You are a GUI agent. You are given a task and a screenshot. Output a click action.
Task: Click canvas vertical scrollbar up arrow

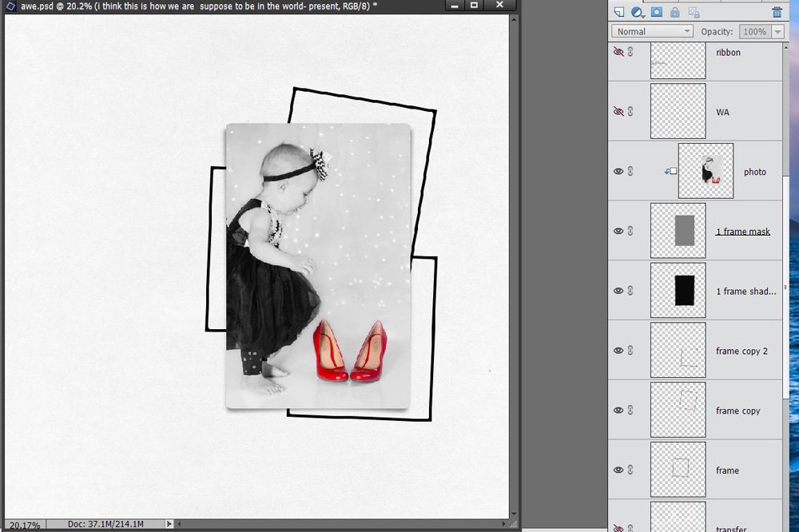tap(514, 19)
